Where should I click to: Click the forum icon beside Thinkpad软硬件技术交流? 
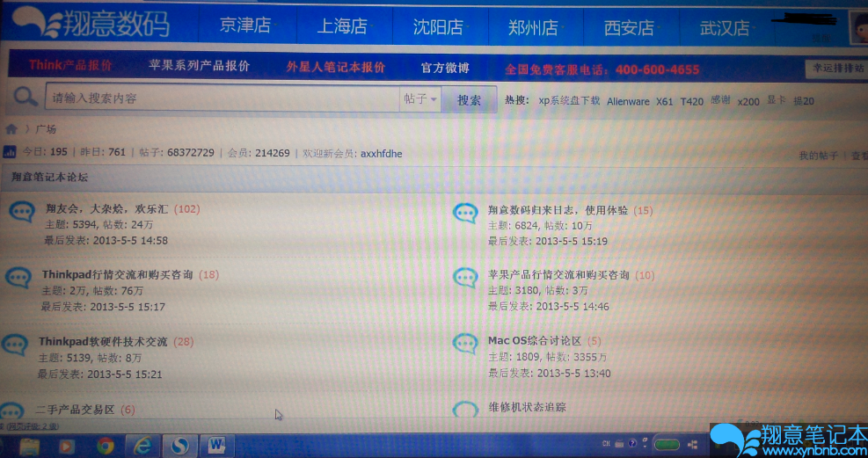coord(14,344)
